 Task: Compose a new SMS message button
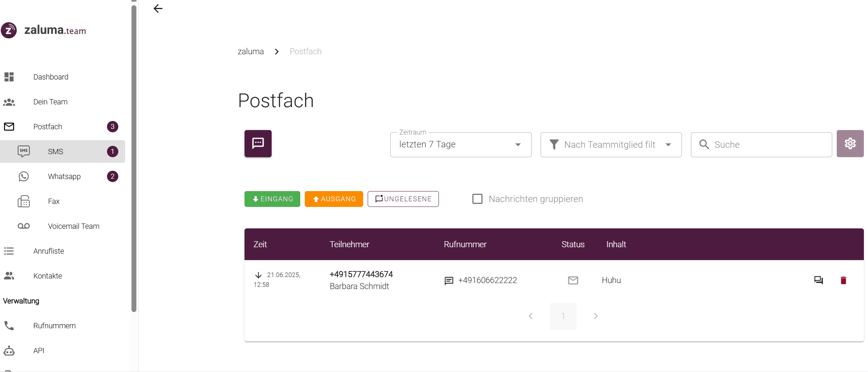258,144
